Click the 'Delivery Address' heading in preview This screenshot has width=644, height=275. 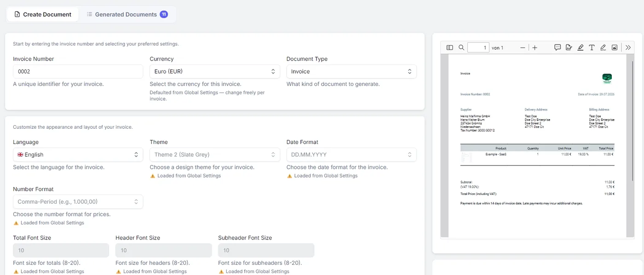click(x=536, y=110)
